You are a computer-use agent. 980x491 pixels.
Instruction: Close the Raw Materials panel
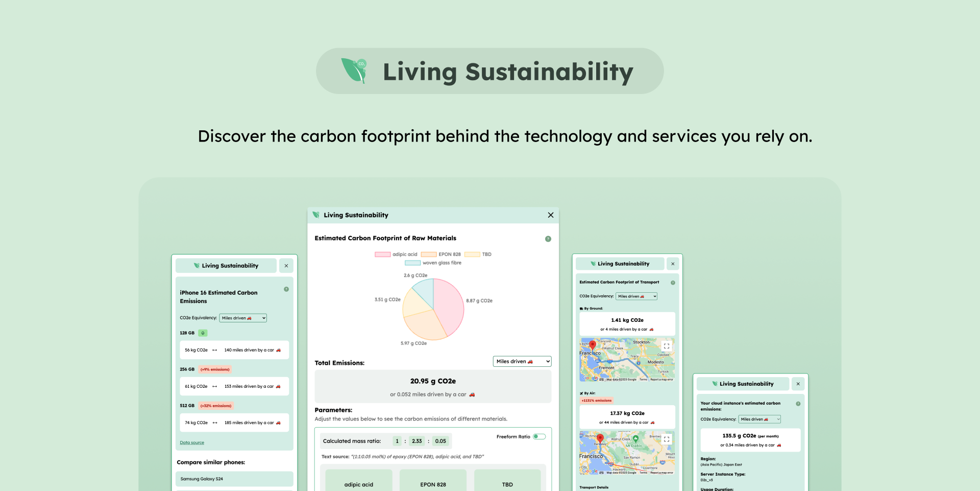(551, 215)
